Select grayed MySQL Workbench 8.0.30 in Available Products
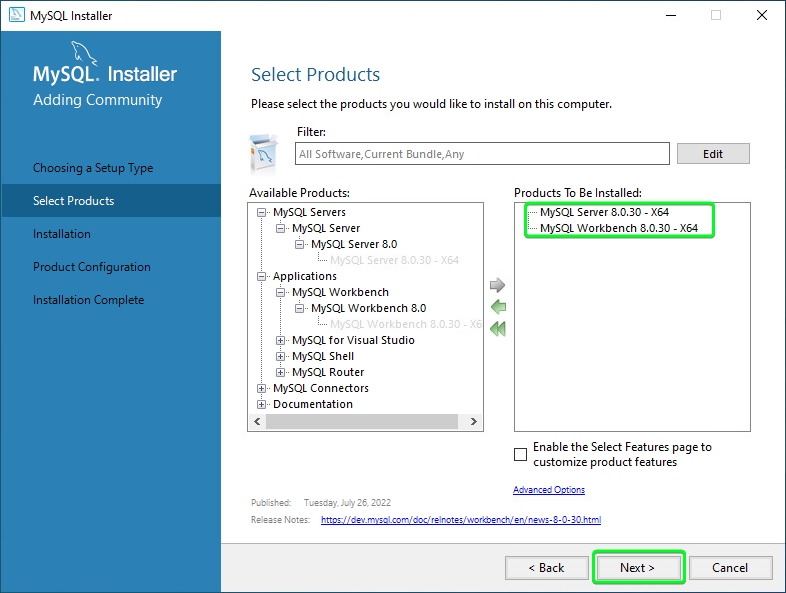 click(406, 324)
